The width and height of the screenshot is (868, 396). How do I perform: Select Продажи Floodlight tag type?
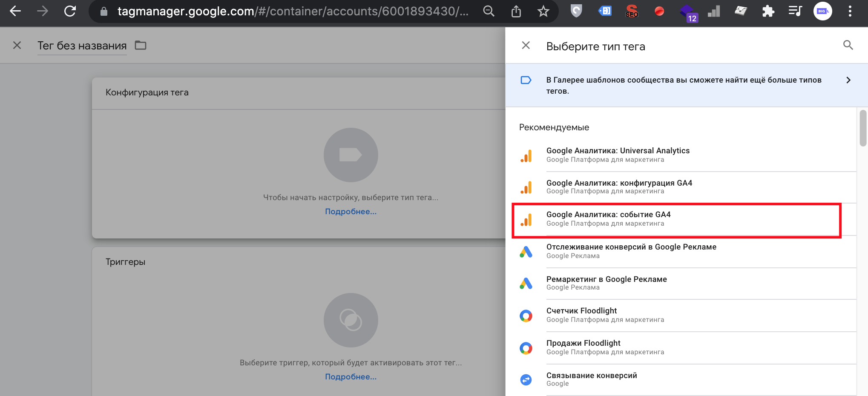[x=583, y=347]
